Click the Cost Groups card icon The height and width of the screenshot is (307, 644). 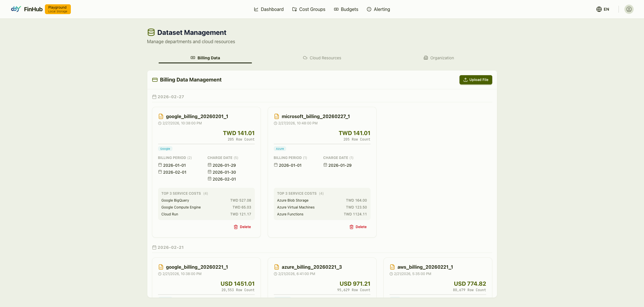click(x=295, y=9)
